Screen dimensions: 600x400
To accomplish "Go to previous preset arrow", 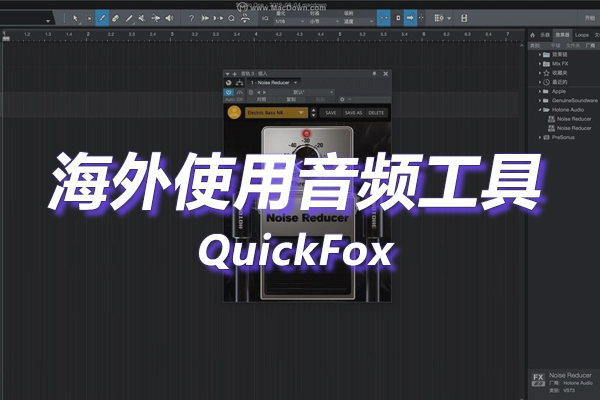I will click(x=258, y=92).
